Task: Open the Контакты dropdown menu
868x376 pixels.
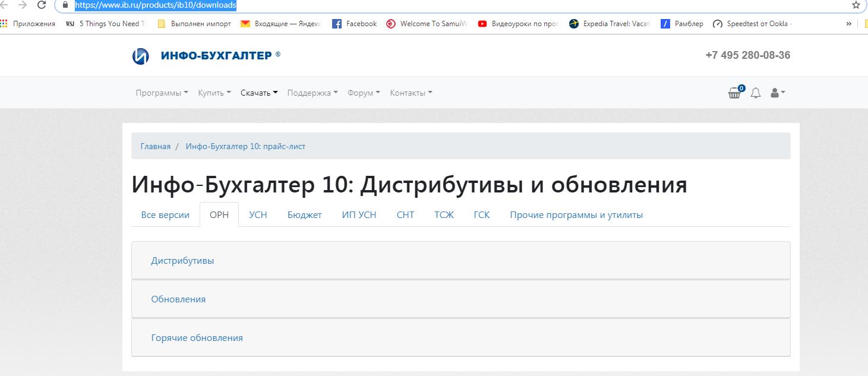Action: [411, 93]
